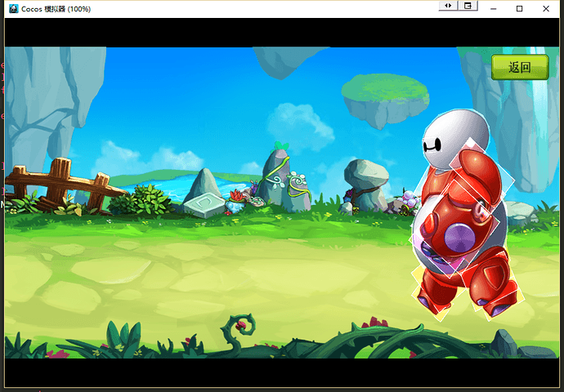This screenshot has height=392, width=564.
Task: Click the red armored robot character
Action: 466,216
